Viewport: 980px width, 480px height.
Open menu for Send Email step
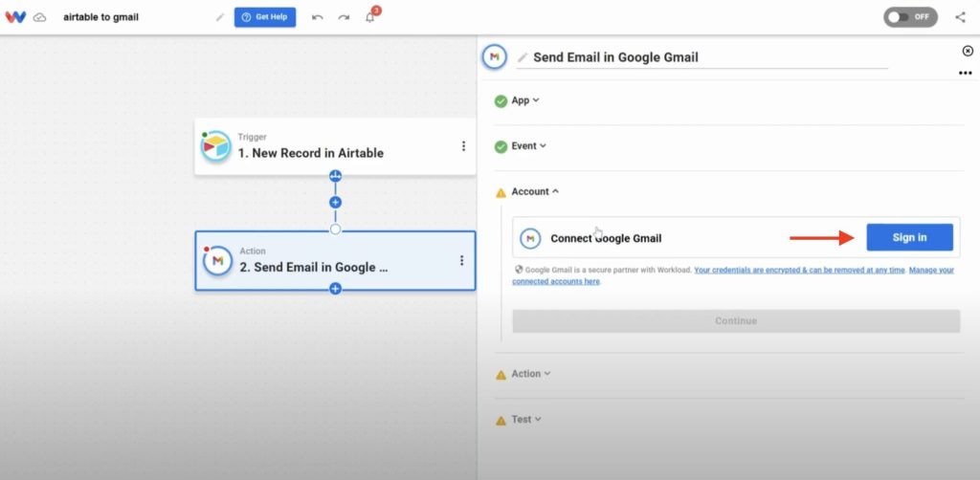pos(462,260)
